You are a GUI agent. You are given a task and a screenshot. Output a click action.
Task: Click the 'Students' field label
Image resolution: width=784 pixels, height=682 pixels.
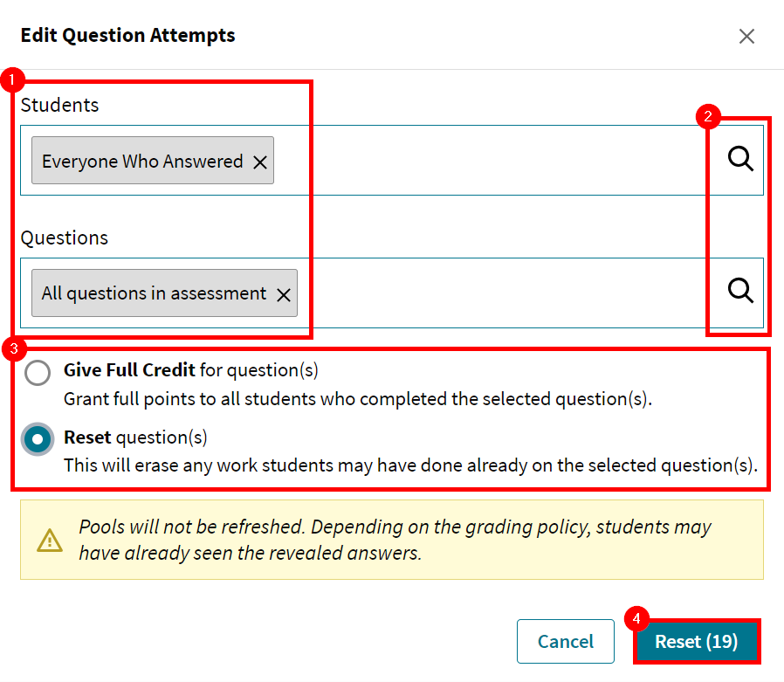tap(59, 105)
